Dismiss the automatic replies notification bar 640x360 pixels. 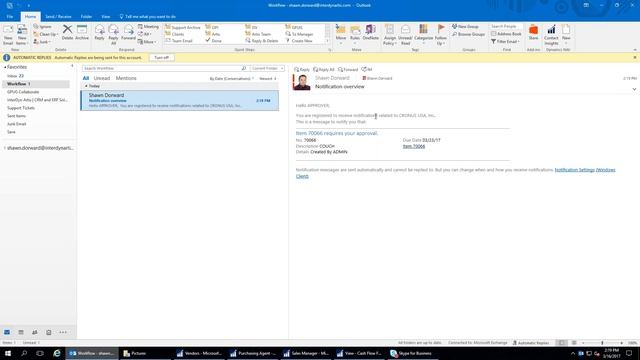pyautogui.click(x=635, y=58)
